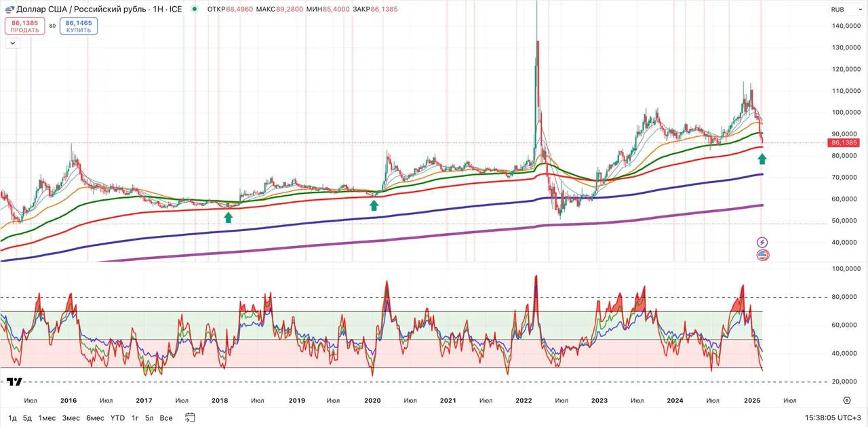Click the red 86,1385 price label

(x=844, y=143)
